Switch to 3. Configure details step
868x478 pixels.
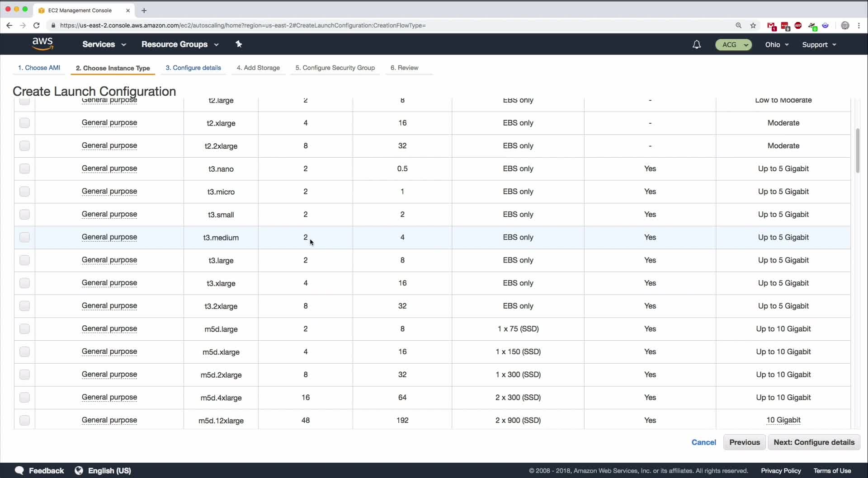point(193,68)
